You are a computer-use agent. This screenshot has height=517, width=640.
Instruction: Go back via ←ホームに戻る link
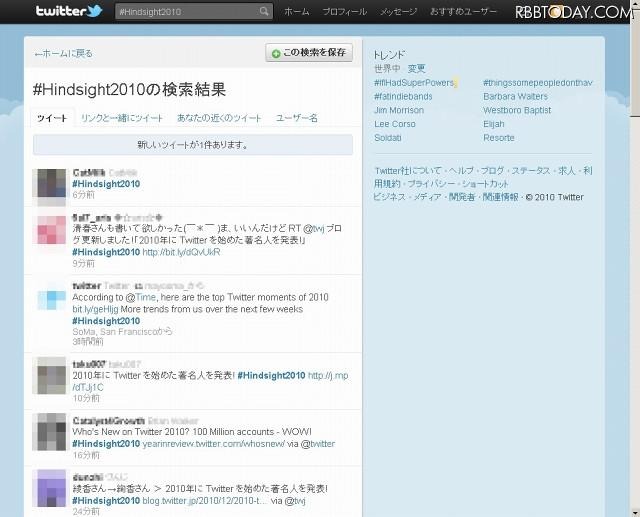(63, 53)
